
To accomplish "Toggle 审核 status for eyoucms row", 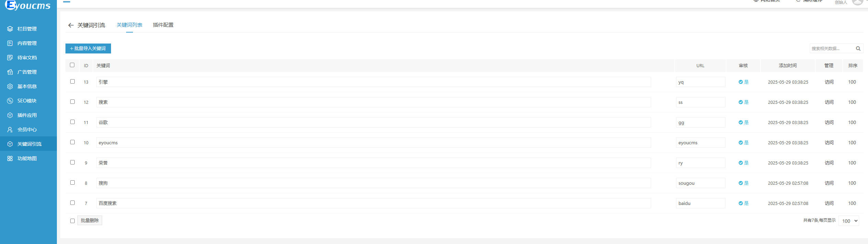I will (x=743, y=143).
